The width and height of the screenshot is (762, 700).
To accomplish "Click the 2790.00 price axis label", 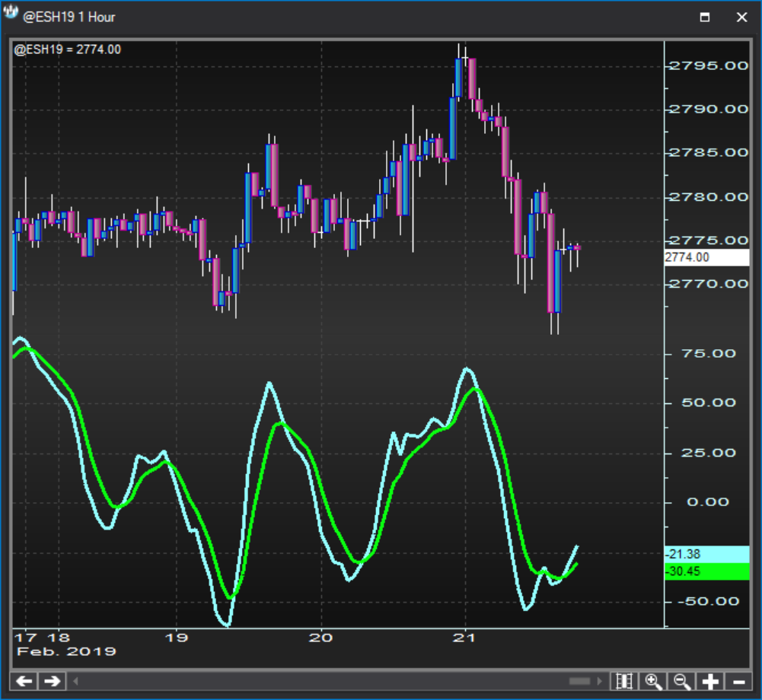I will click(709, 110).
